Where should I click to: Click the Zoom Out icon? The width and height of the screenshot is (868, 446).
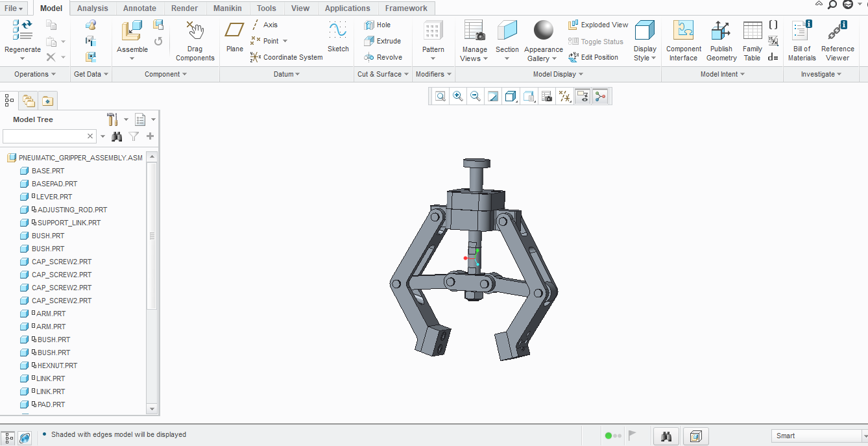point(476,97)
